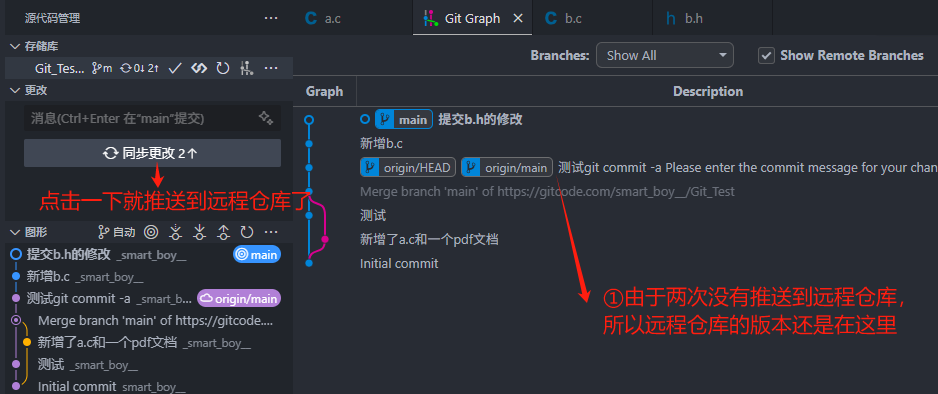Viewport: 938px width, 394px height.
Task: Click the Description column header
Action: (x=708, y=91)
